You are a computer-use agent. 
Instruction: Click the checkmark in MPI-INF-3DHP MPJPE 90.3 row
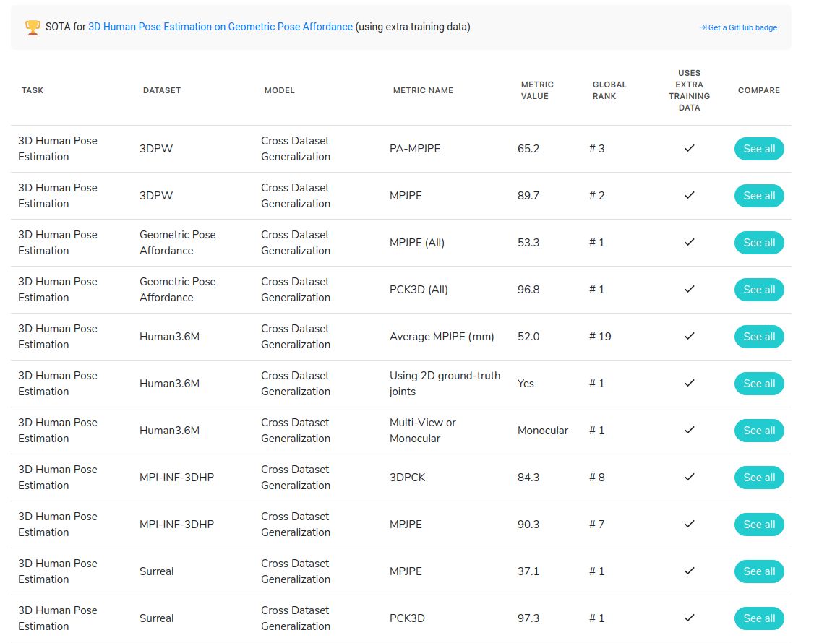click(690, 524)
